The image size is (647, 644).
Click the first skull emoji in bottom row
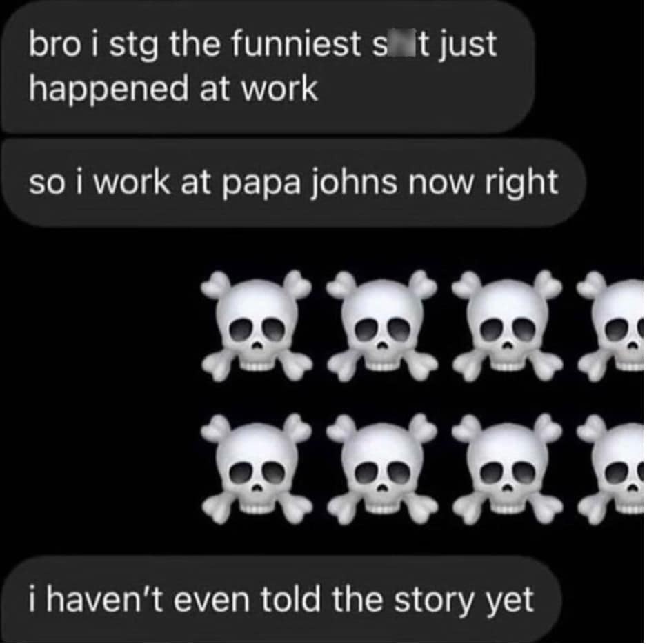click(x=256, y=470)
